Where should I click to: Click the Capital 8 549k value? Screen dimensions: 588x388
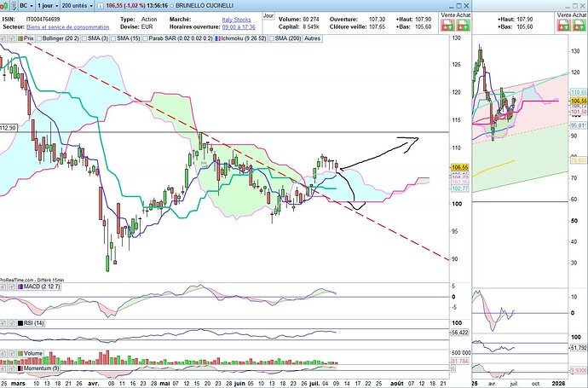[311, 26]
